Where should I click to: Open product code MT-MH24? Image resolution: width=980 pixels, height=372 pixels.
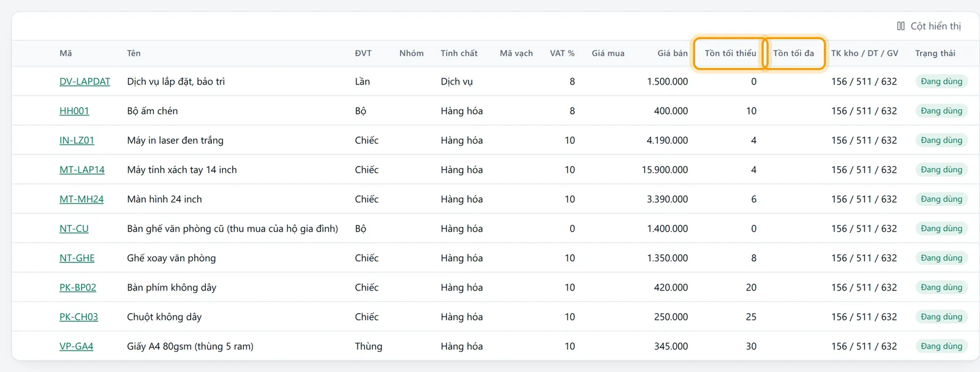(81, 199)
